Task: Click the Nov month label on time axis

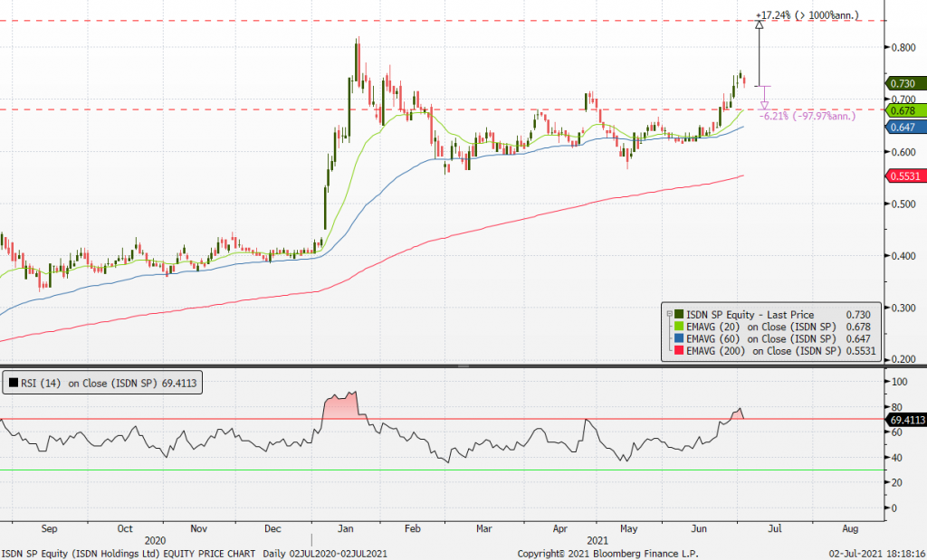Action: [198, 528]
